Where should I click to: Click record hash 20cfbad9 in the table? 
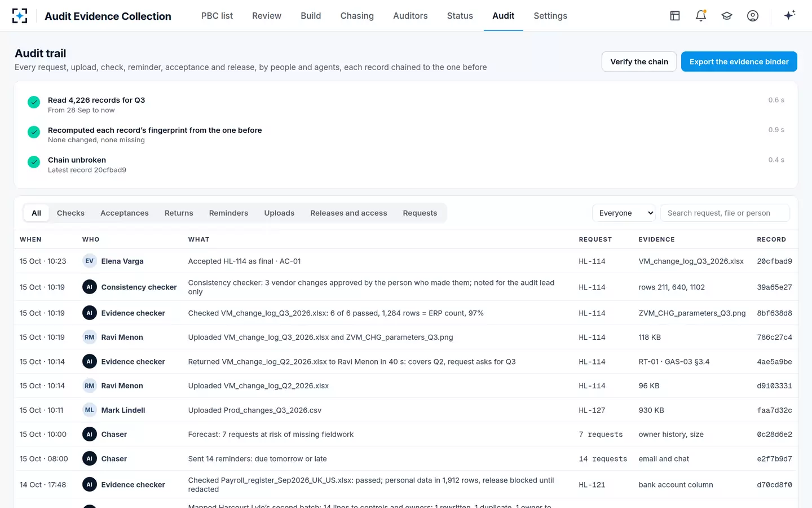tap(774, 261)
